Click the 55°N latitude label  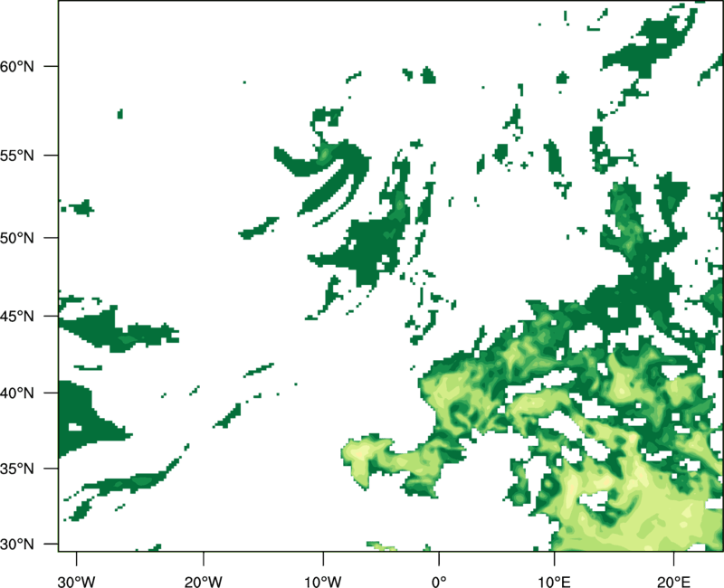click(x=17, y=156)
